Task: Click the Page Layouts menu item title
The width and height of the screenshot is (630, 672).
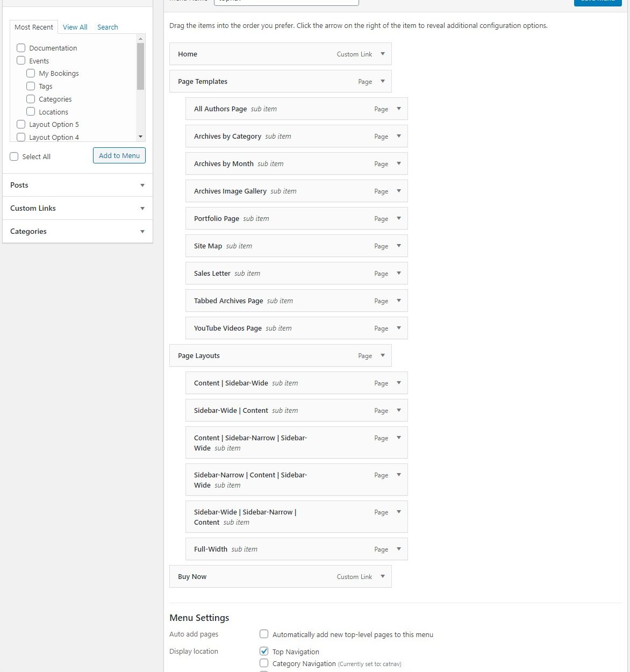Action: pos(199,355)
